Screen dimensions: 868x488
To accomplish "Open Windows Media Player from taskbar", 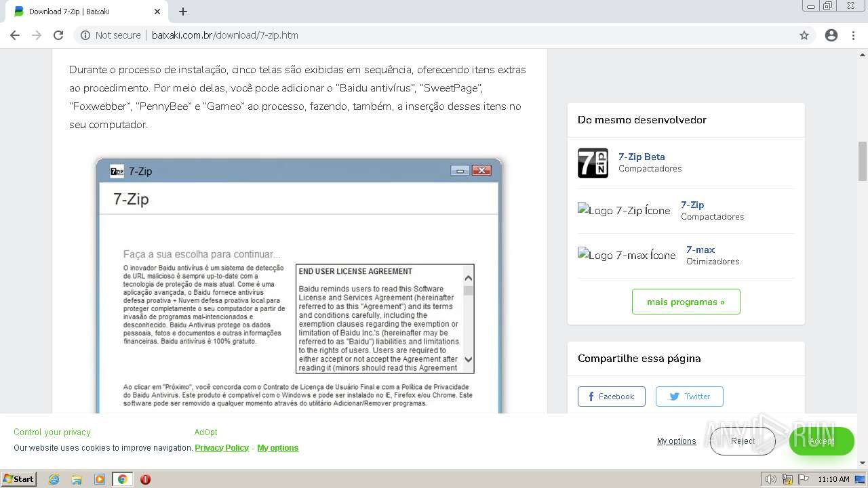I will coord(100,479).
